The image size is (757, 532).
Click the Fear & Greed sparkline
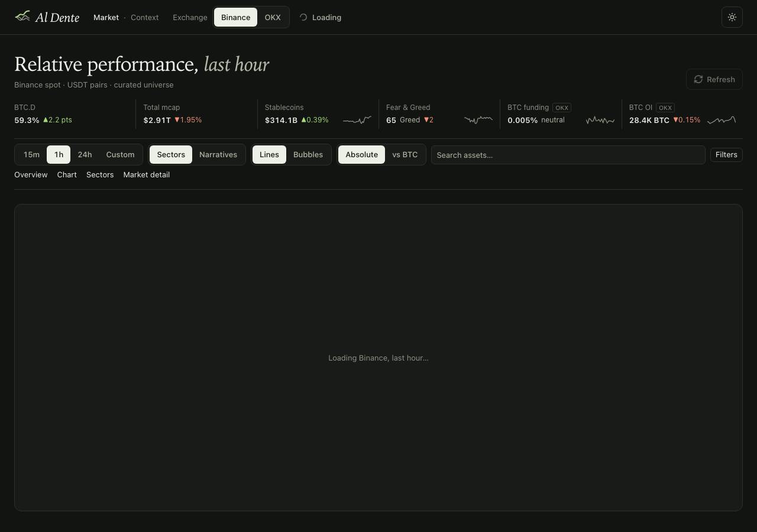478,120
